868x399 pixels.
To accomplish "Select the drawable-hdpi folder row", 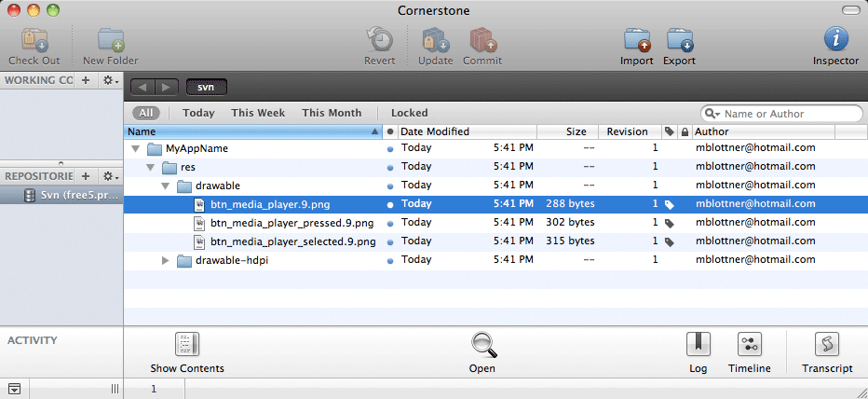I will [495, 260].
